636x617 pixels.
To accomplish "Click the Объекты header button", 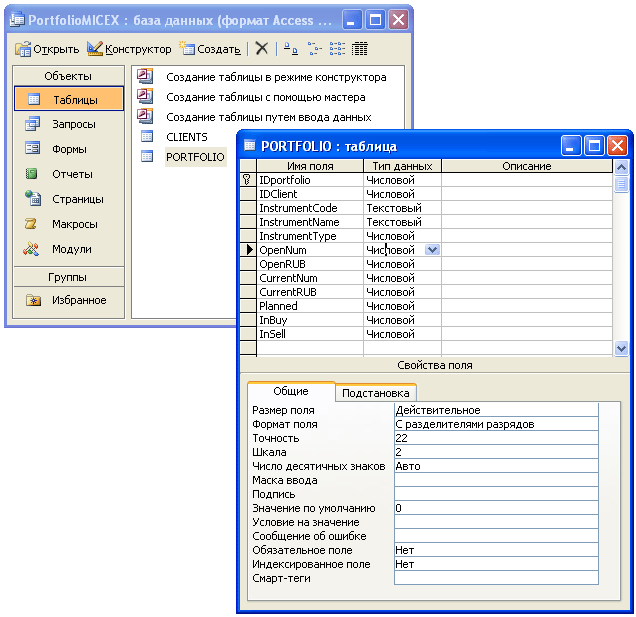I will coord(69,76).
